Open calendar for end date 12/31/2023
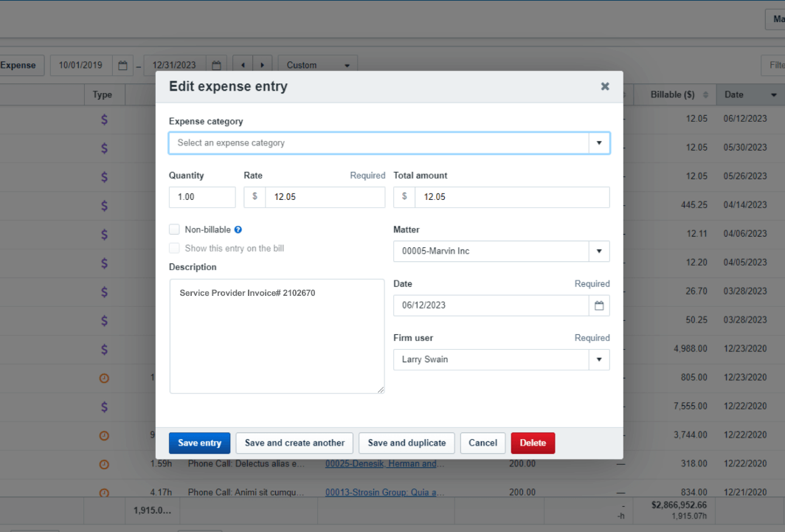This screenshot has height=532, width=785. point(216,66)
